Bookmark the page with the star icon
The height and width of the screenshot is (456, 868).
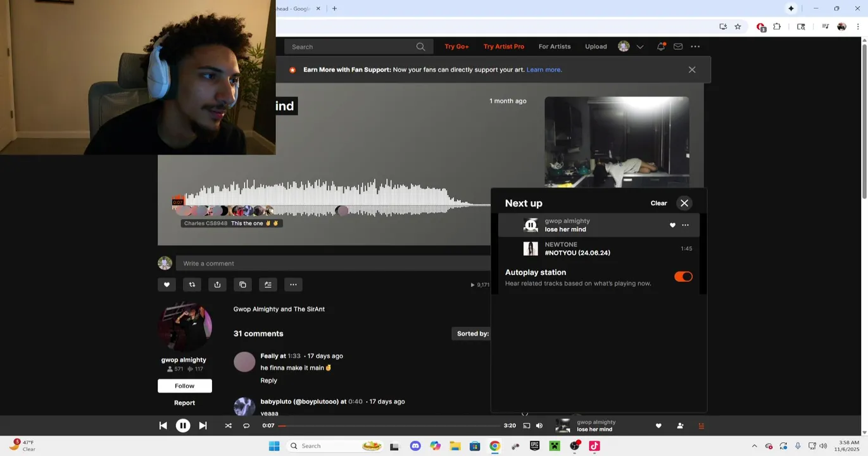[x=738, y=27]
